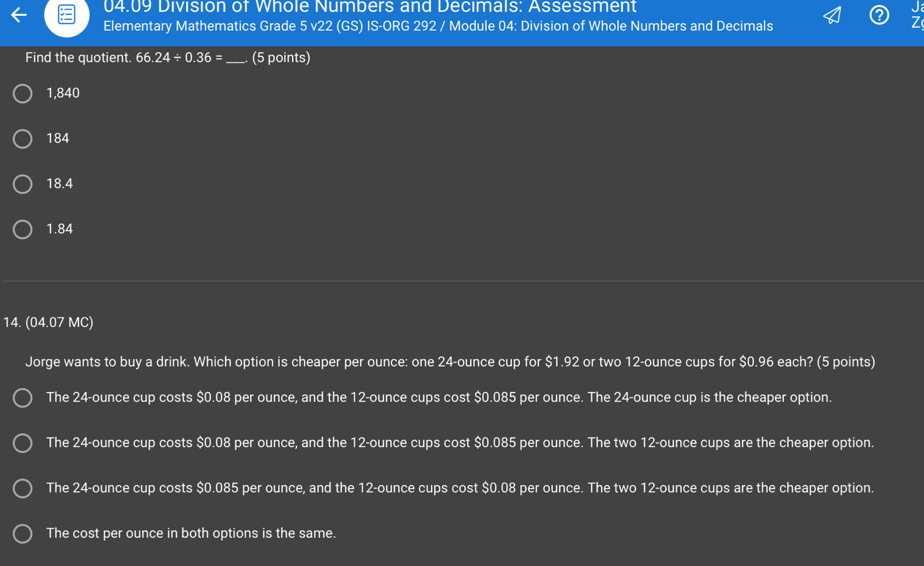Choose 'cost per ounce is the same' option
924x566 pixels.
(23, 534)
